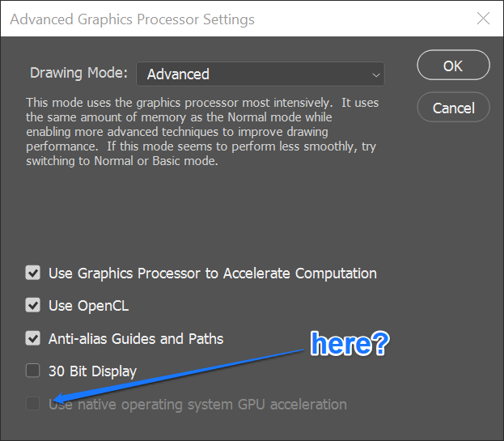Click the Use OpenCL label text

[x=88, y=306]
